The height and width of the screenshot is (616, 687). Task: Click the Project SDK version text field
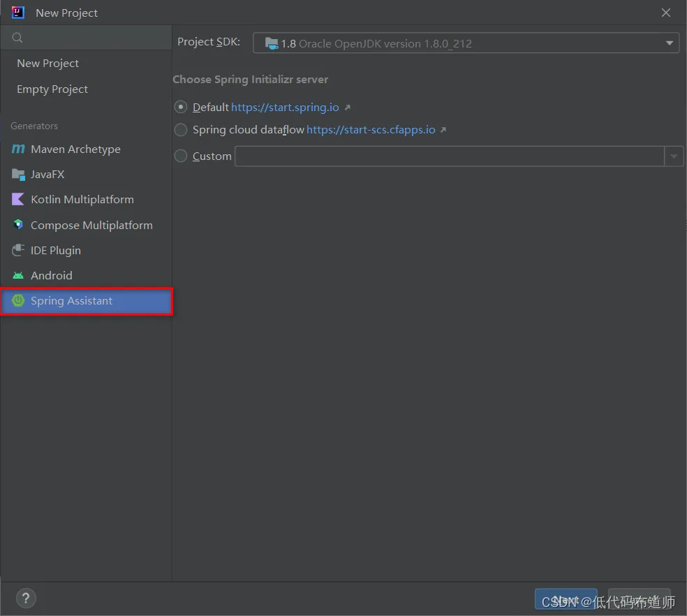pos(466,43)
